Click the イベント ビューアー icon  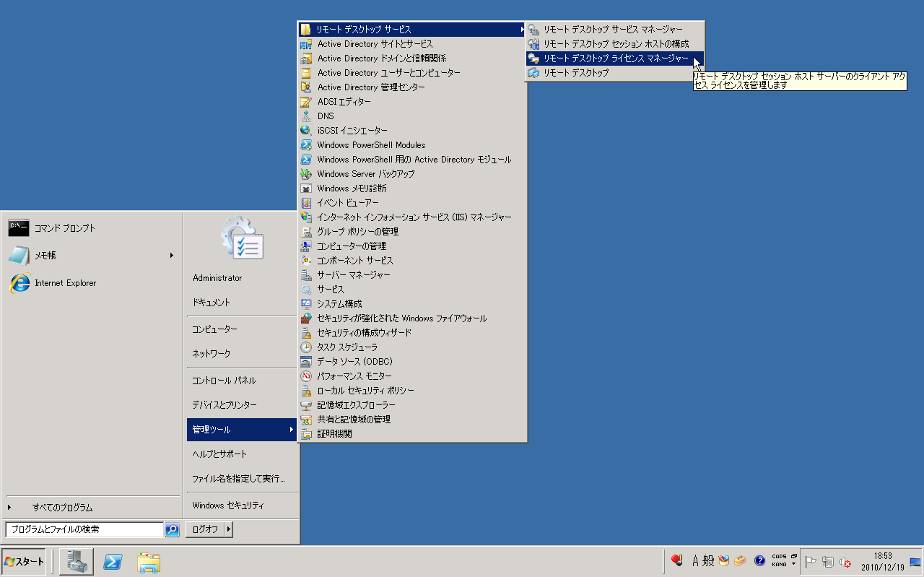point(306,203)
